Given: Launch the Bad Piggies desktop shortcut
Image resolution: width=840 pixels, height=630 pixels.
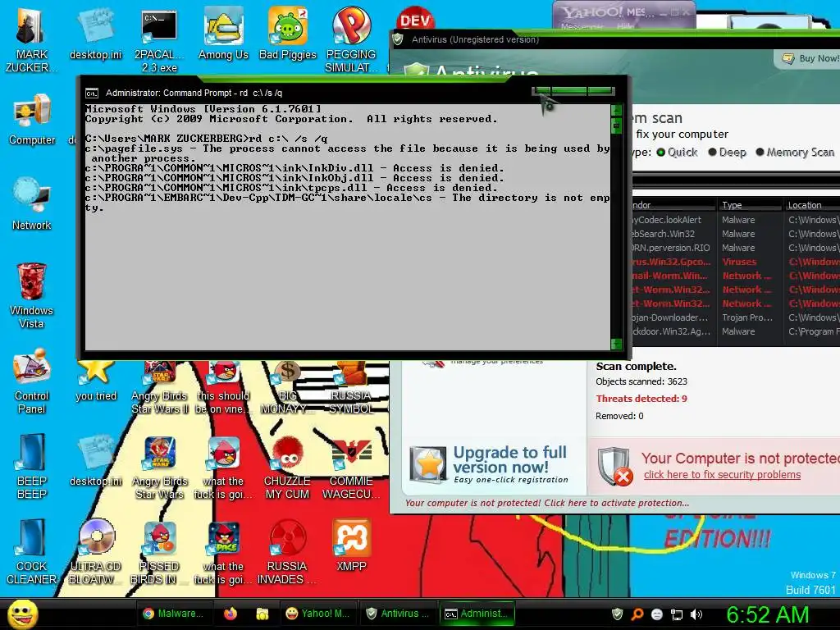Looking at the screenshot, I should pos(288,33).
